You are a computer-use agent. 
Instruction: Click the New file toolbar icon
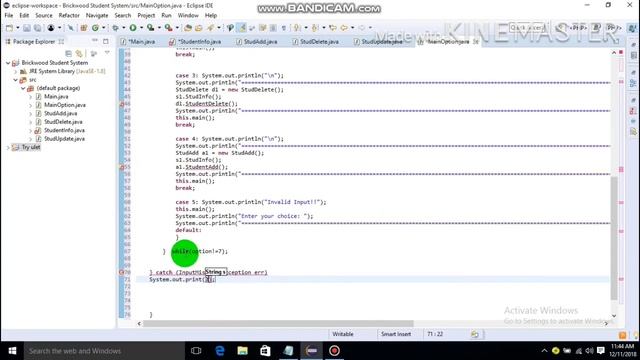9,28
